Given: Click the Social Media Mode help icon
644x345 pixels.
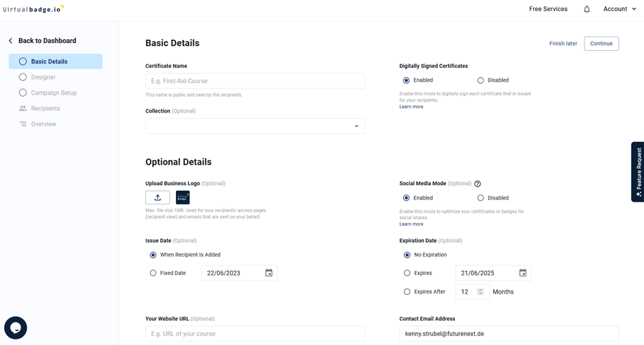Looking at the screenshot, I should [478, 184].
